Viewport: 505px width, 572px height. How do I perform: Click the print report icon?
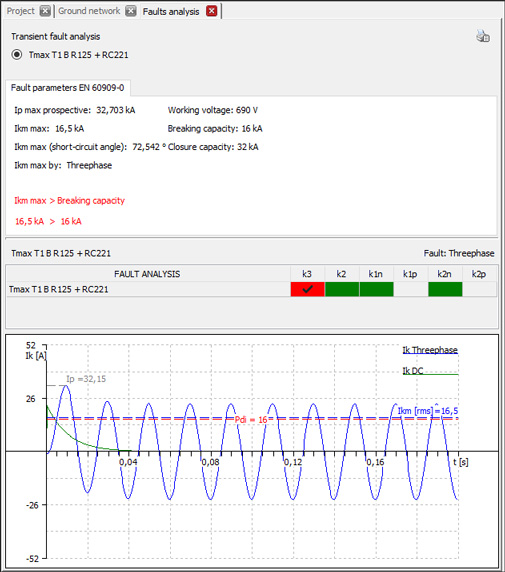click(x=483, y=36)
